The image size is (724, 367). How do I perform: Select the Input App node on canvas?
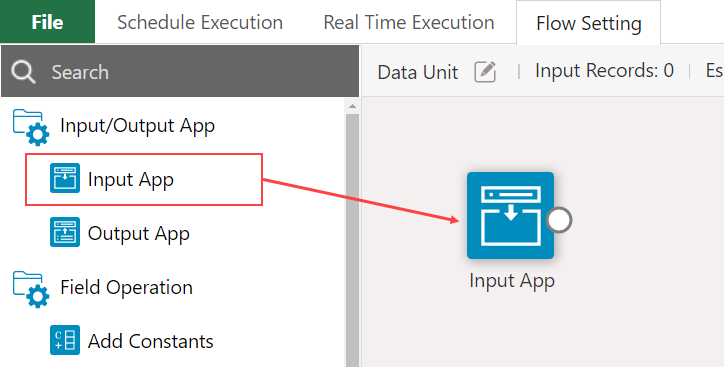(x=510, y=215)
